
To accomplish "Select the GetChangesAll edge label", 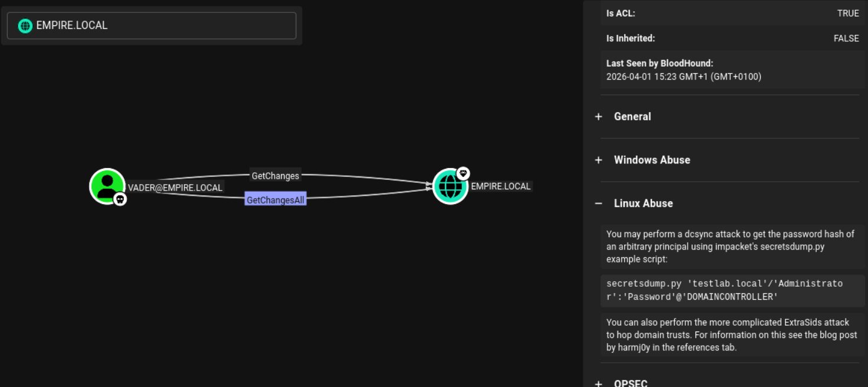I will tap(275, 199).
